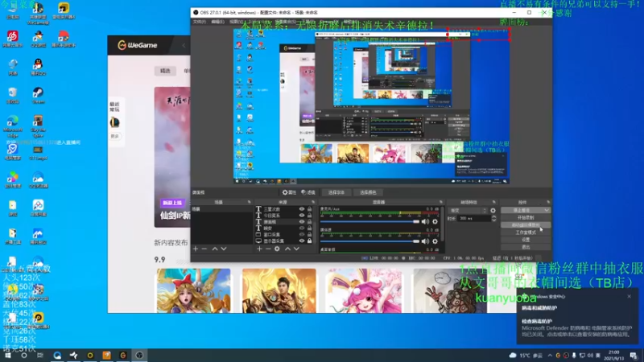
Task: Click the text icon of the 今日菜系 source
Action: click(258, 216)
